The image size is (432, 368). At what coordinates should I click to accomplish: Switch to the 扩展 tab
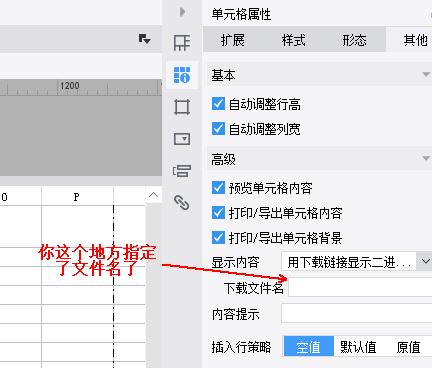(233, 40)
